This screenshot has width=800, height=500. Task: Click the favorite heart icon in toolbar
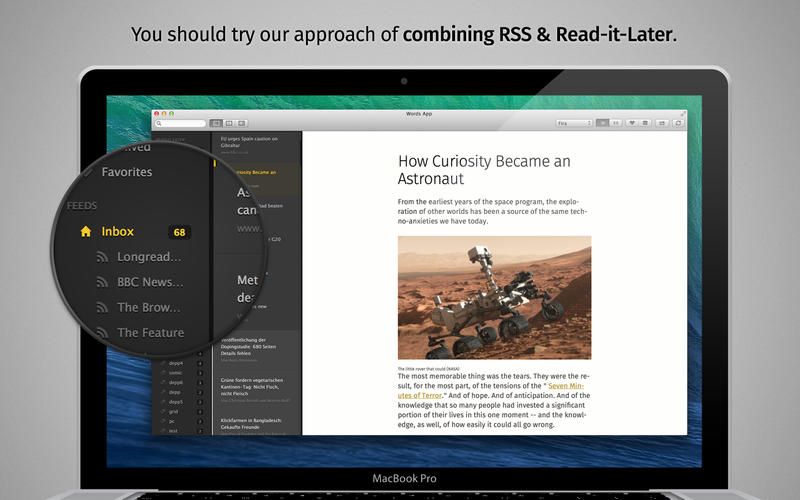[633, 123]
